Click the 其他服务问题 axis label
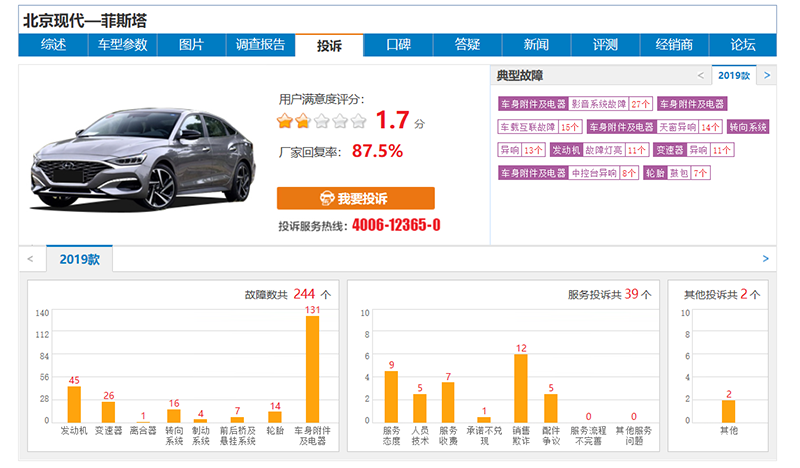 point(634,436)
